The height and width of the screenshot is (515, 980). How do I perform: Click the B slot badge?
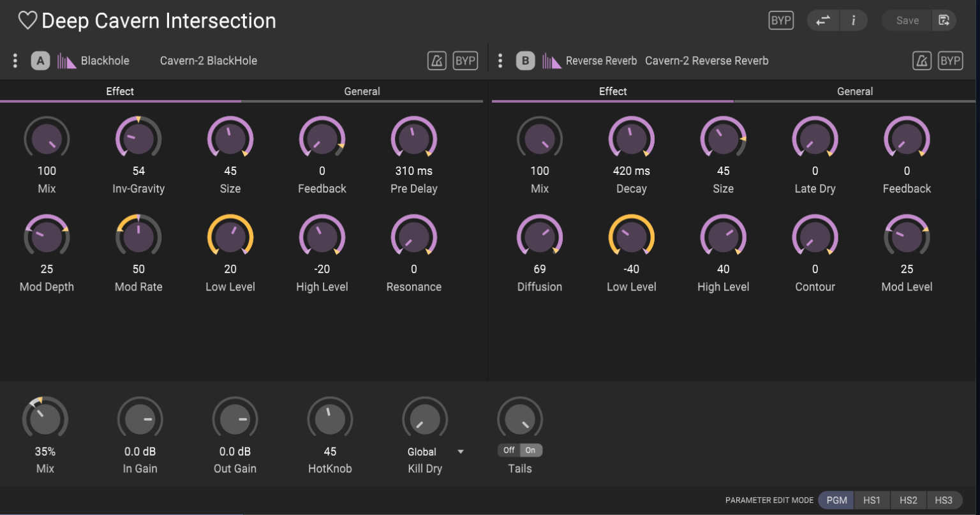[x=526, y=61]
